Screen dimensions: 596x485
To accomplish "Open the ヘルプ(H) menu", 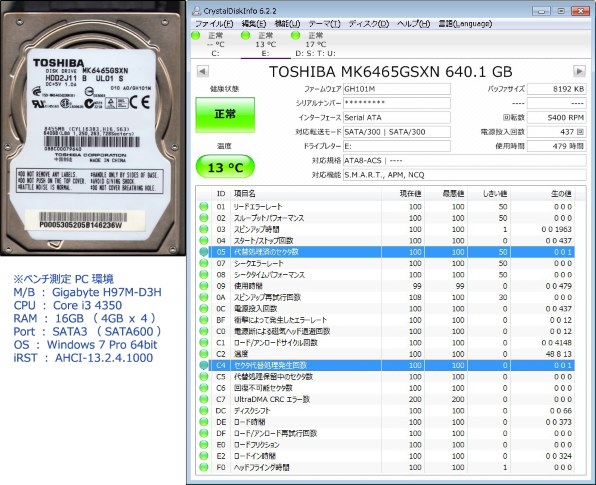I will click(x=413, y=24).
